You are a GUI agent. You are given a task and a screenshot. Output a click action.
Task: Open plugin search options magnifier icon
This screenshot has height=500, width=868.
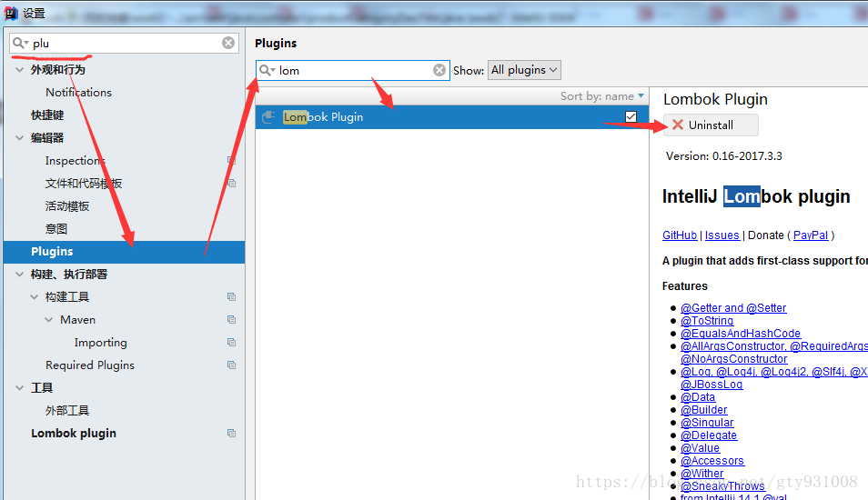point(267,70)
